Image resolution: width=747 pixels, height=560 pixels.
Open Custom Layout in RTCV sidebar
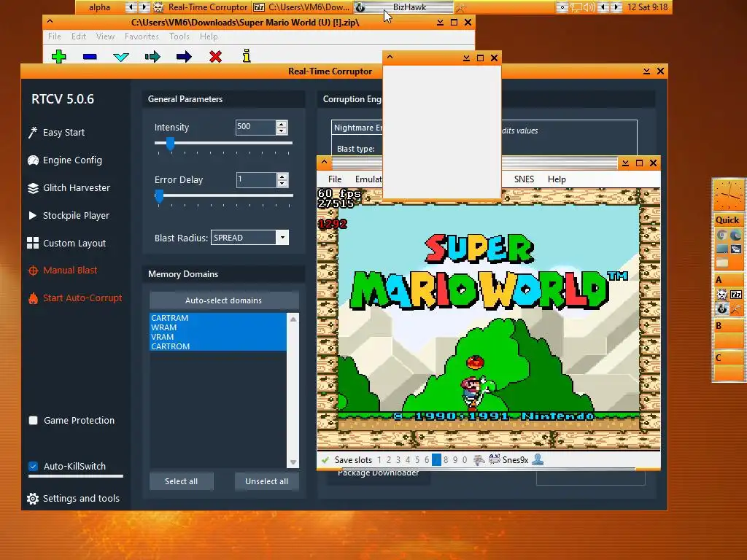66,243
